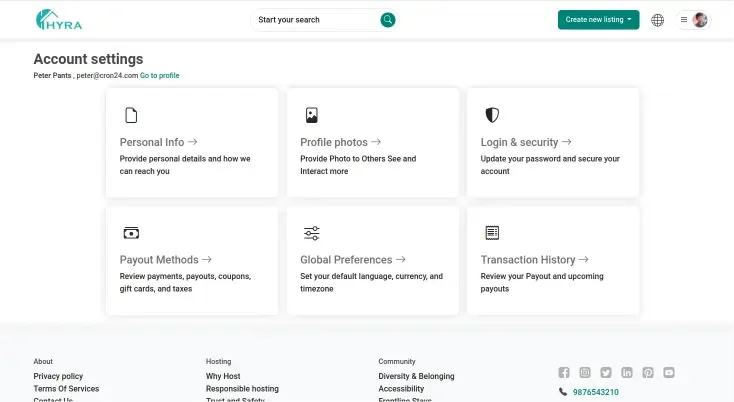Open the hamburger user menu
Screen dimensions: 734x402
[x=684, y=20]
